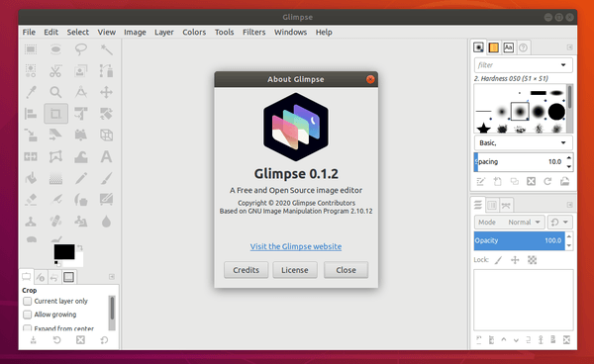Switch to the Paths tab

point(506,205)
